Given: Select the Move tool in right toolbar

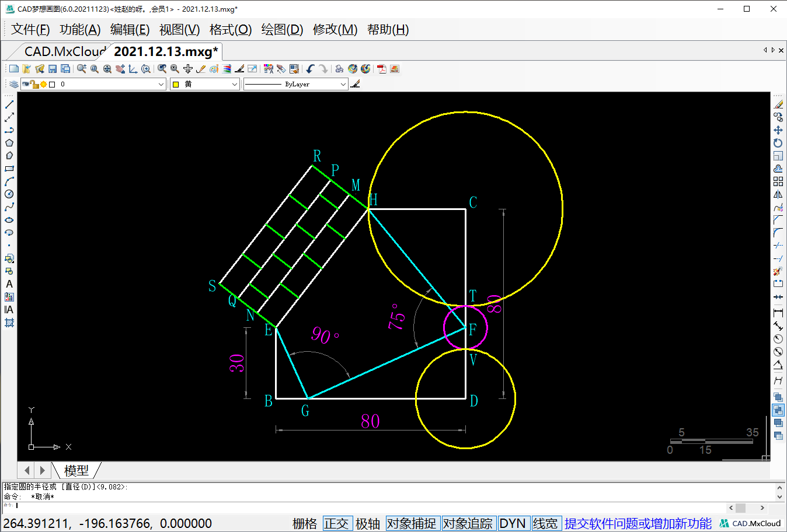Looking at the screenshot, I should tap(778, 130).
